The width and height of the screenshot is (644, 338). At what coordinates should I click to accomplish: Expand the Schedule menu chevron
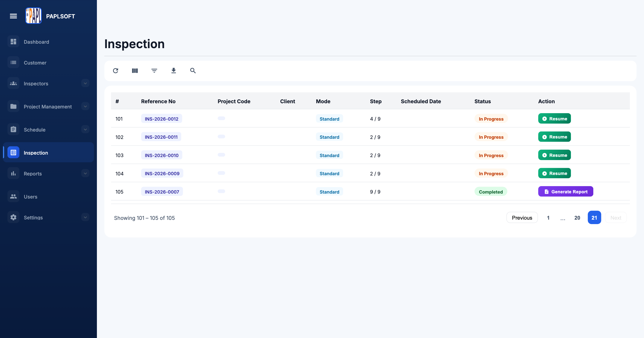(x=85, y=130)
